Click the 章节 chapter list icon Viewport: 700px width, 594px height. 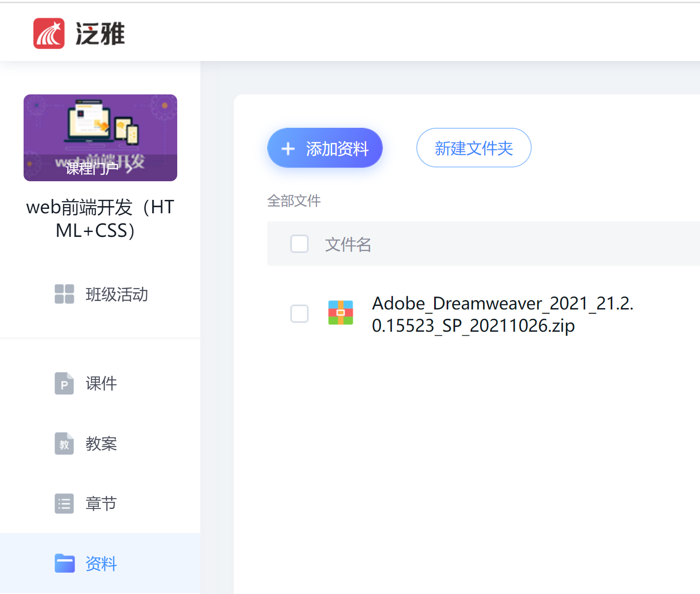64,504
